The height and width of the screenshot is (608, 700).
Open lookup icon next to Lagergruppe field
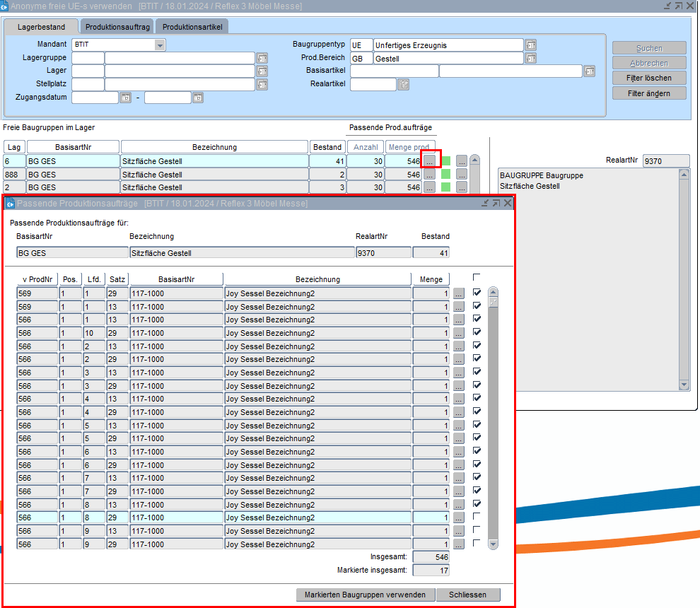(262, 58)
